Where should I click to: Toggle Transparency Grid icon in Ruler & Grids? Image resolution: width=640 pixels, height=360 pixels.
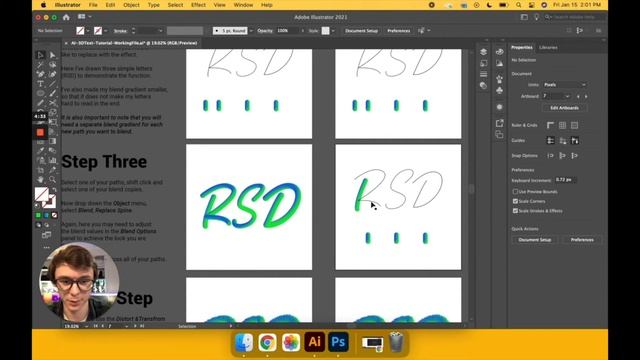(575, 125)
